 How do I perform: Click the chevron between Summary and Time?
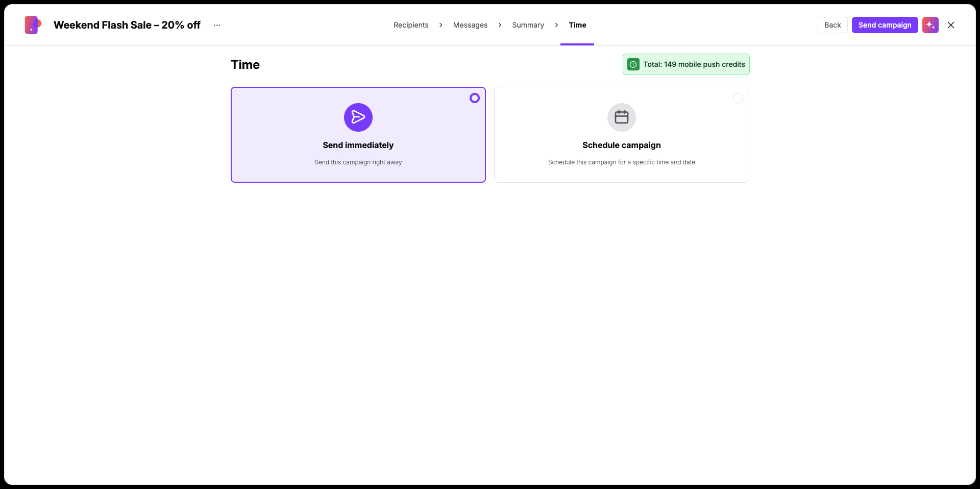[556, 25]
